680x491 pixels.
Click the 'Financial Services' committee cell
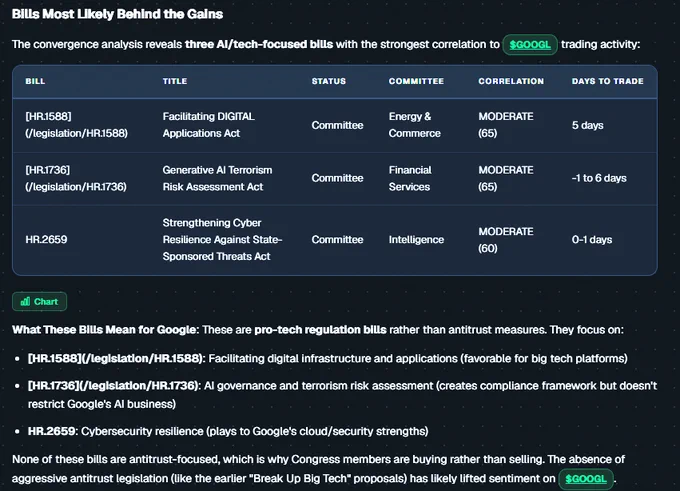(410, 178)
